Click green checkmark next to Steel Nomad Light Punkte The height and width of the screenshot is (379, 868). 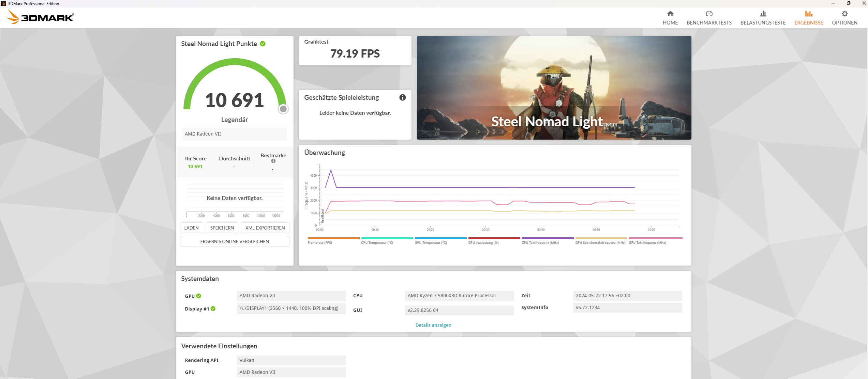click(263, 44)
